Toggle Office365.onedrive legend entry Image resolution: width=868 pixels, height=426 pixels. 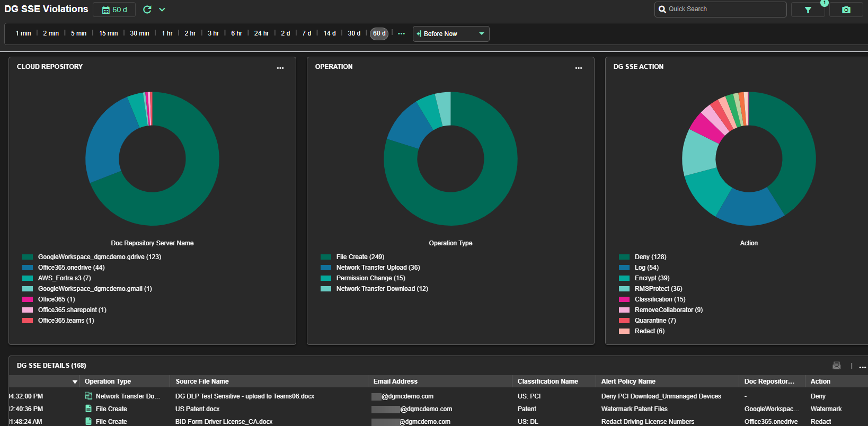71,268
